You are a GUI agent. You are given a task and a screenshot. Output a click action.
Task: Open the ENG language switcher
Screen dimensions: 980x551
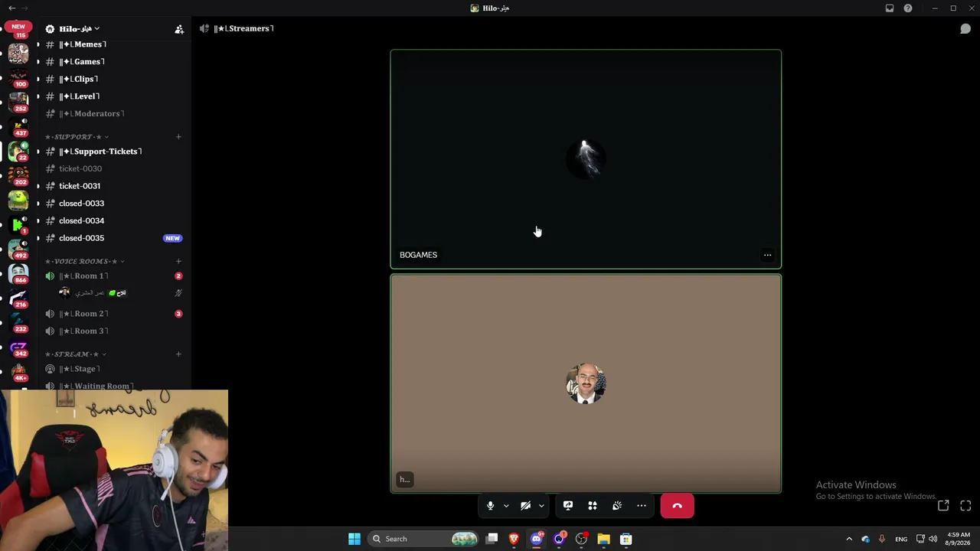(901, 539)
